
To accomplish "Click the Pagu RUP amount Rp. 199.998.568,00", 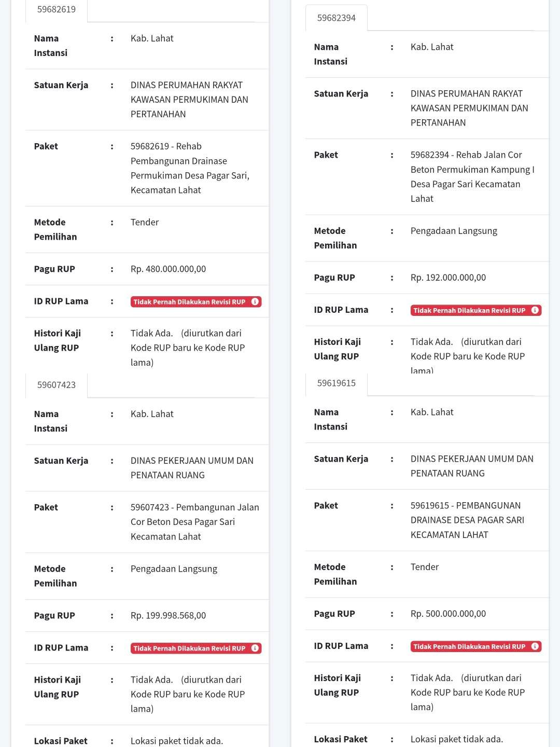I will click(x=168, y=616).
